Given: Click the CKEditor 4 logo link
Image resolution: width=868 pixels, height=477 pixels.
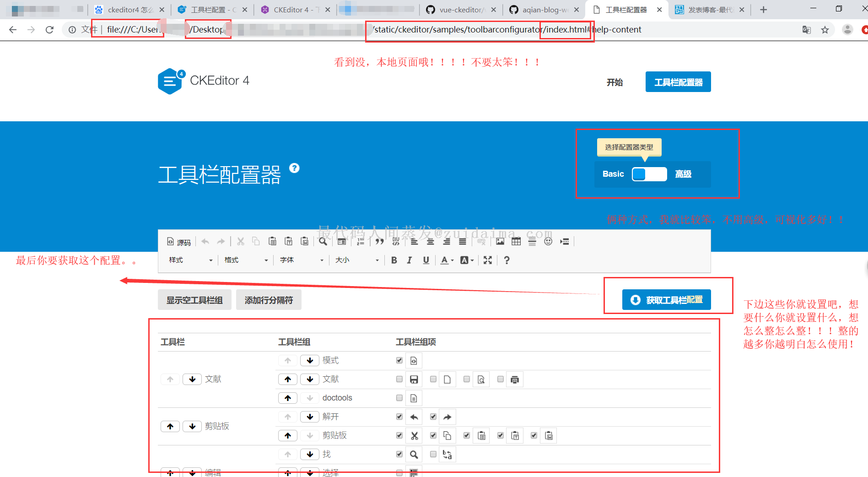Looking at the screenshot, I should 204,81.
